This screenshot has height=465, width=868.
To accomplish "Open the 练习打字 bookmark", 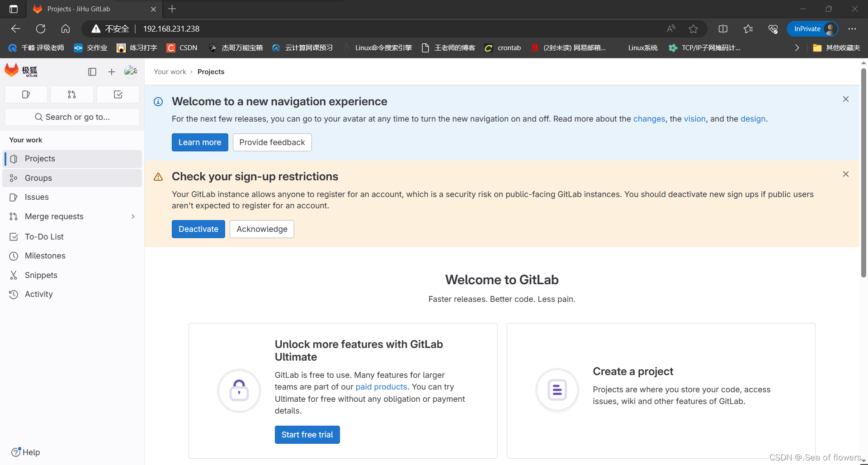I will pyautogui.click(x=137, y=48).
